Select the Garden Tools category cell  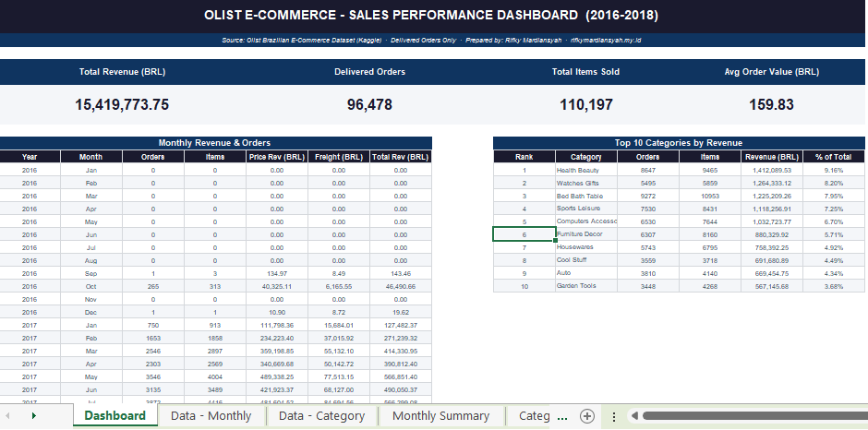pos(585,286)
